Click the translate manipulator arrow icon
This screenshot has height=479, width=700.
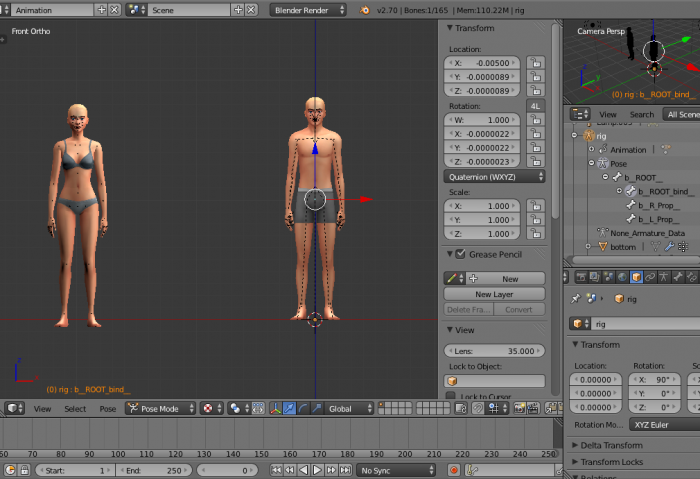(x=291, y=409)
